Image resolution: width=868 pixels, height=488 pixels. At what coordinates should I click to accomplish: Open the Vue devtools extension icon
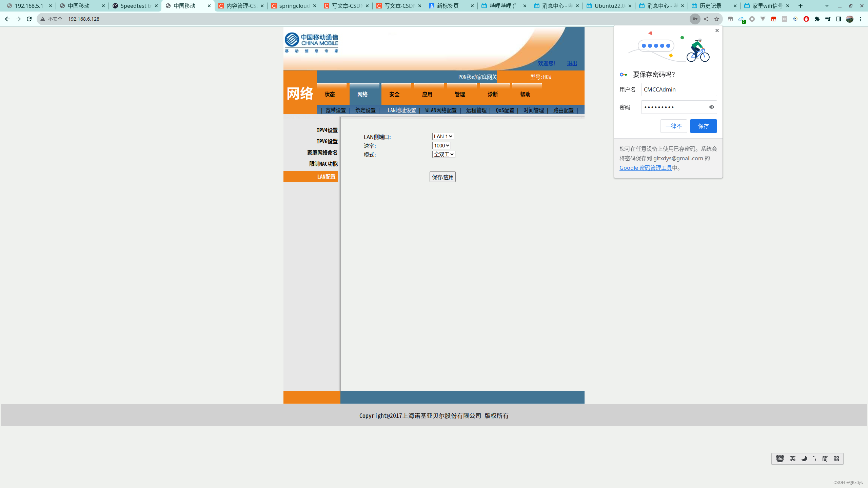coord(763,19)
